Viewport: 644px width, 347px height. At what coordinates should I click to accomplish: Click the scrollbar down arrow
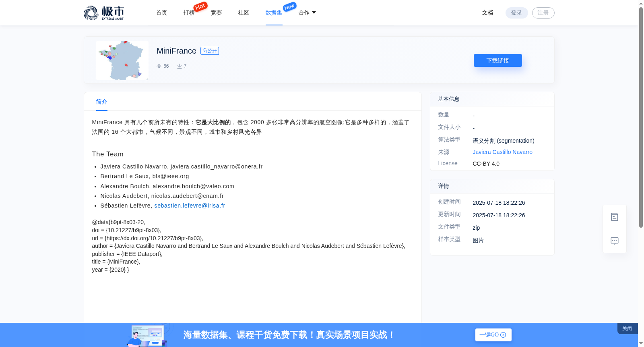click(x=641, y=344)
